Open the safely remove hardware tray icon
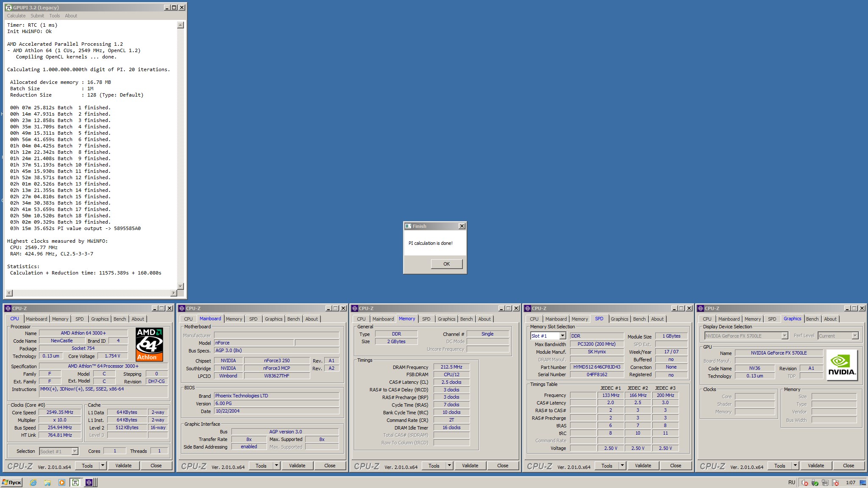This screenshot has height=488, width=868. point(815,482)
